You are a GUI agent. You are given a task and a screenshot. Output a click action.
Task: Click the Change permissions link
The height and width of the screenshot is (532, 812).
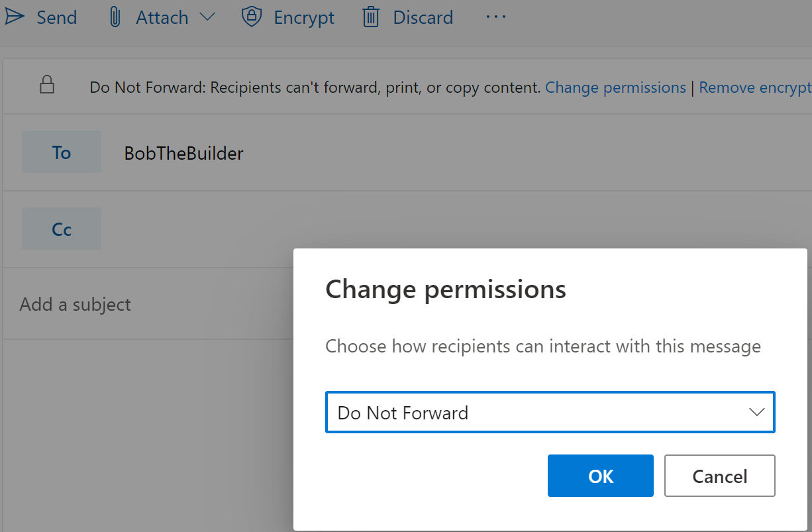(x=615, y=87)
